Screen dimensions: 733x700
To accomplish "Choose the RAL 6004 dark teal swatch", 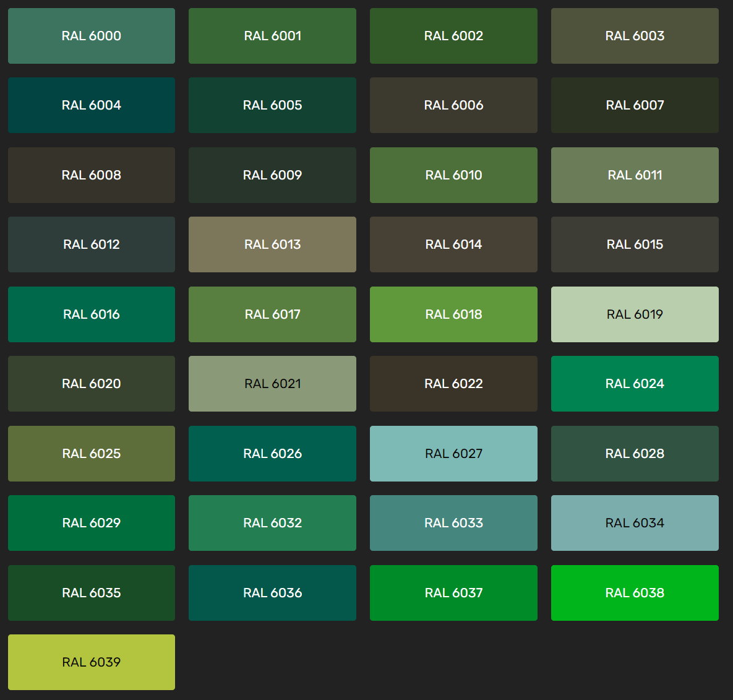I will [92, 105].
